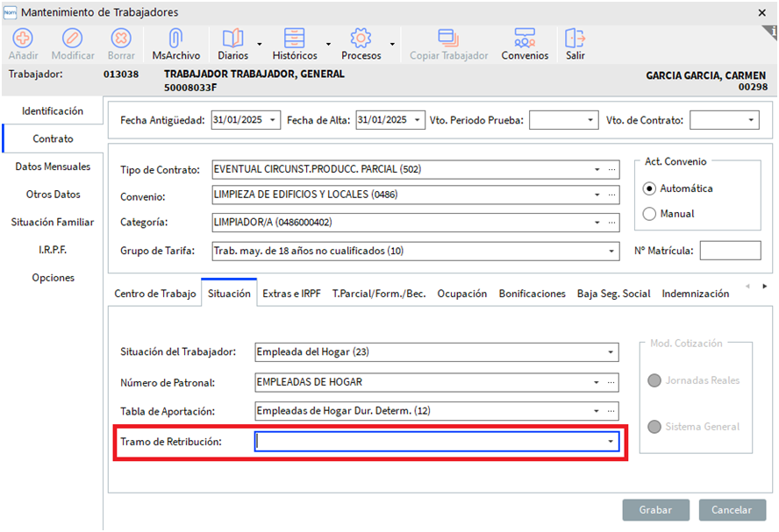
Task: Click the MsArchivo paperclip icon
Action: [175, 39]
